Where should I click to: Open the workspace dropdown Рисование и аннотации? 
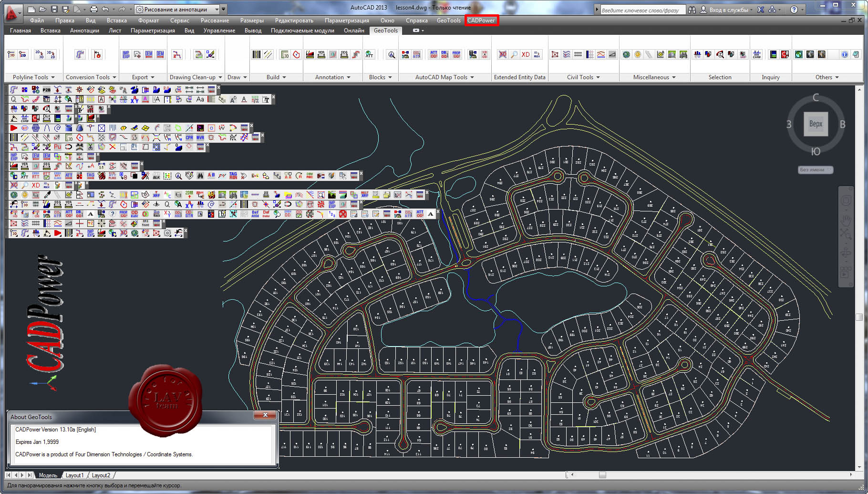177,9
